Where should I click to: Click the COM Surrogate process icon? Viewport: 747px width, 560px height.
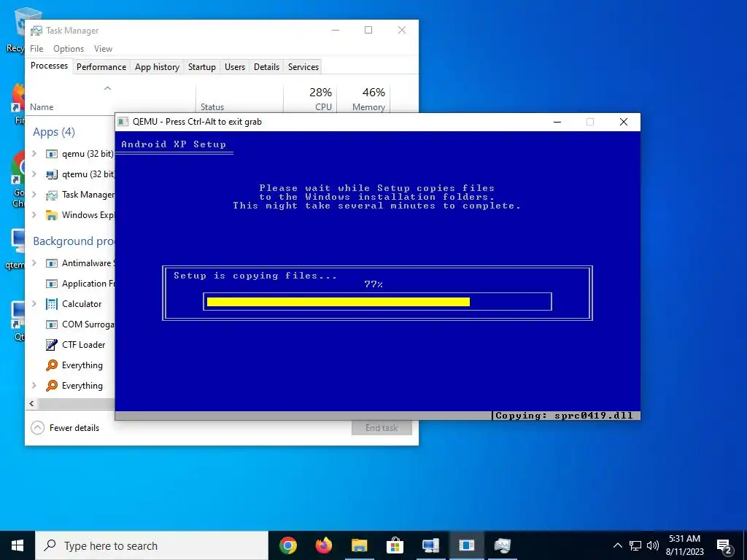coord(52,324)
